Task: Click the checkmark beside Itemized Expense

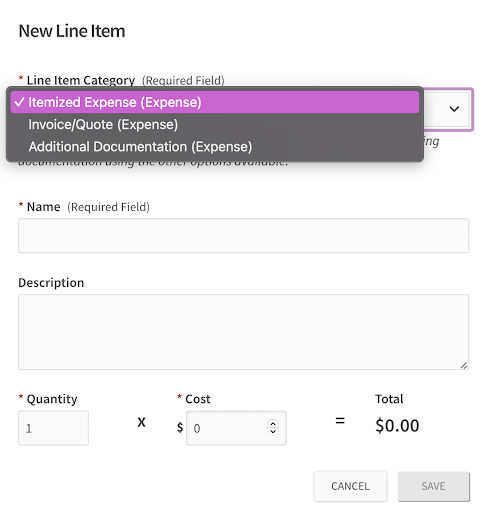Action: coord(19,102)
